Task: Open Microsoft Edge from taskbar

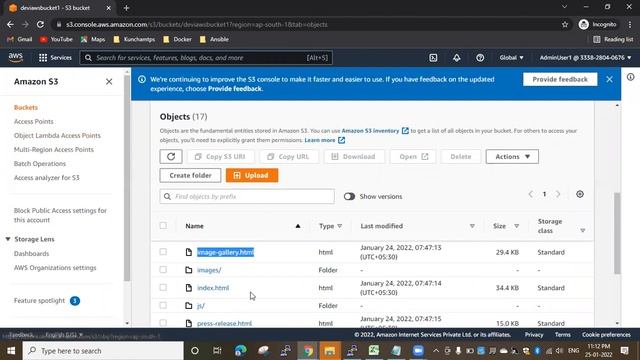Action: point(240,351)
